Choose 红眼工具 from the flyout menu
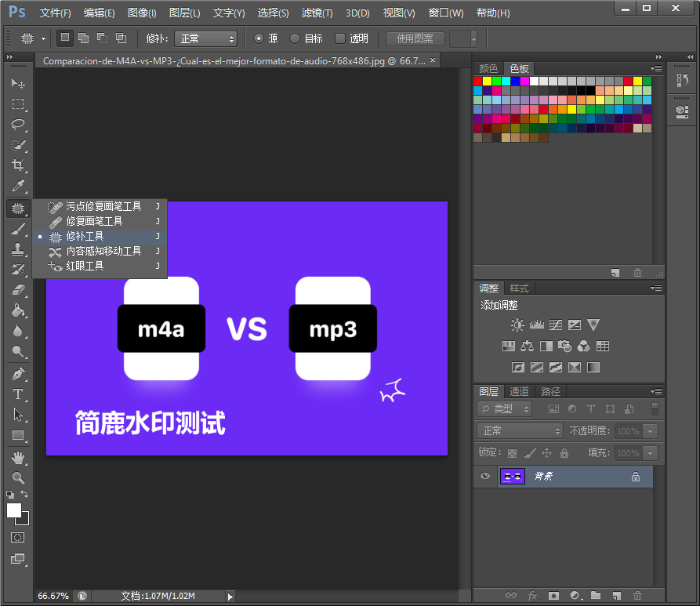This screenshot has height=606, width=700. [x=85, y=266]
